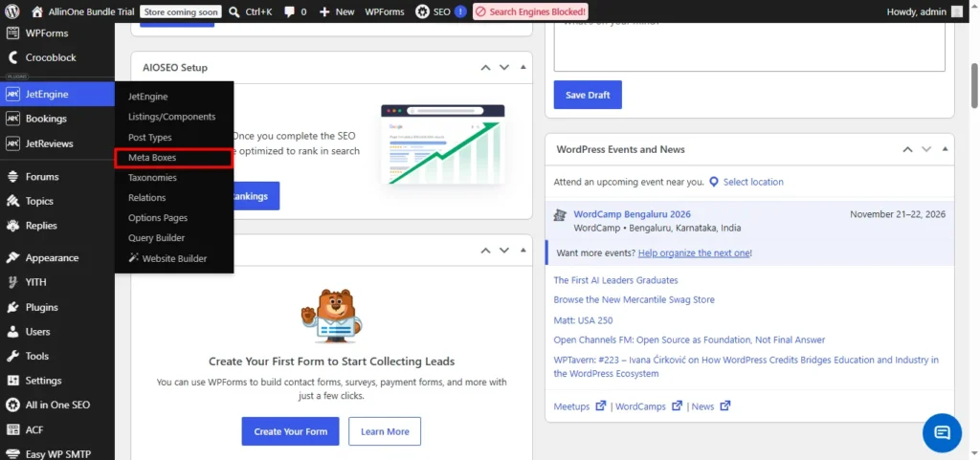Collapse WordPress Events and News panel
This screenshot has width=980, height=460.
[x=945, y=149]
